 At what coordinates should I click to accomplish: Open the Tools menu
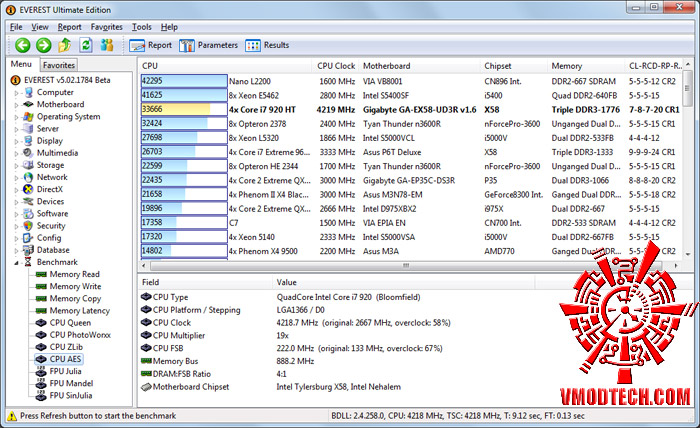coord(142,27)
